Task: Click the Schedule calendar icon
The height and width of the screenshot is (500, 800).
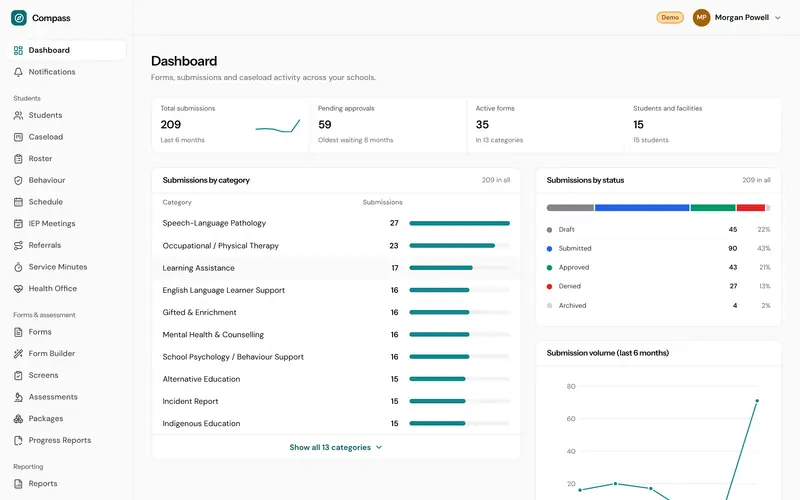Action: [x=18, y=202]
